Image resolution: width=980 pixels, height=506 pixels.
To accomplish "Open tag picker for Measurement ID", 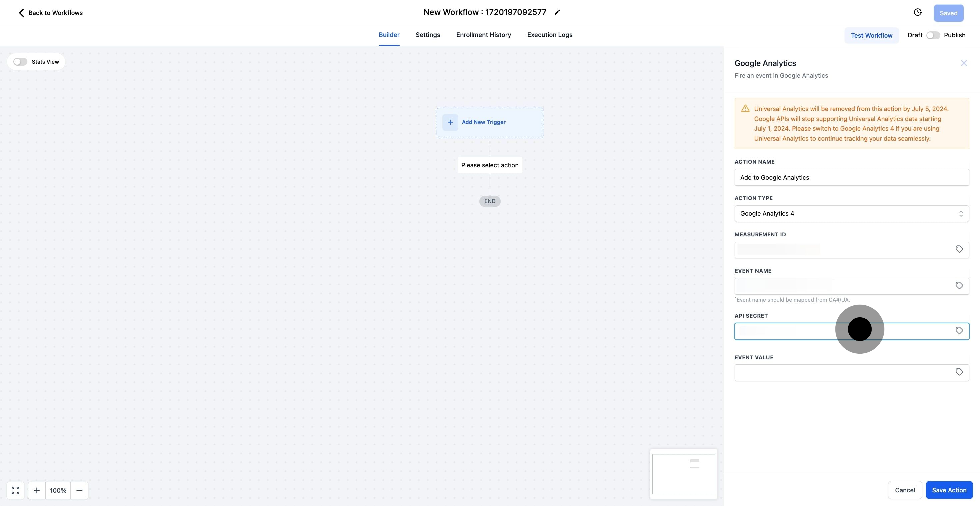I will point(959,249).
